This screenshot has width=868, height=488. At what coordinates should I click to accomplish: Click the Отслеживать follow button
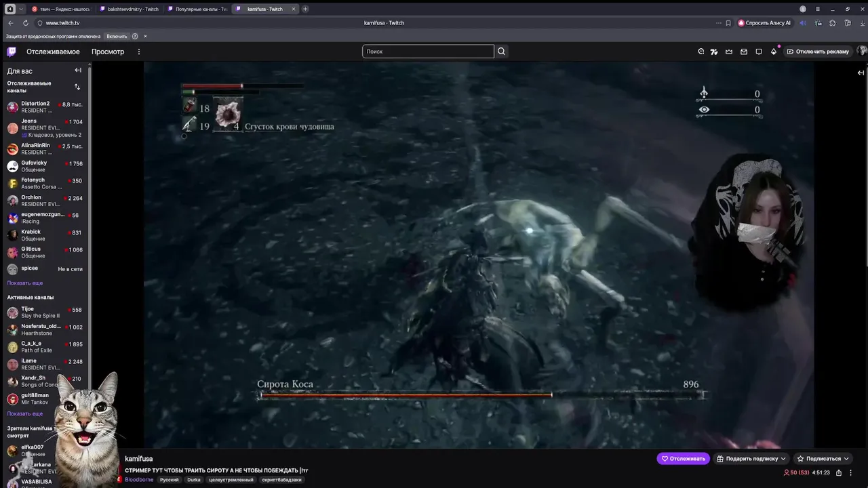[683, 459]
